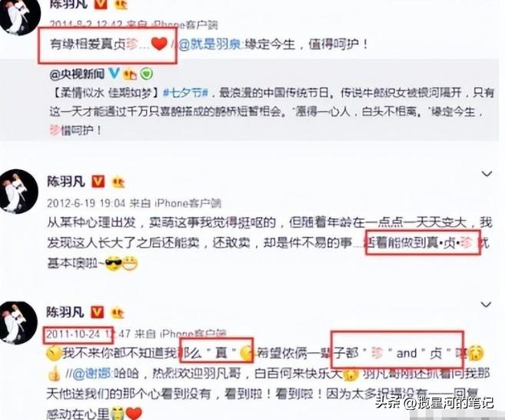The height and width of the screenshot is (420, 505).
Task: Click the red heart emoji after 真贞珍
Action: (x=159, y=44)
